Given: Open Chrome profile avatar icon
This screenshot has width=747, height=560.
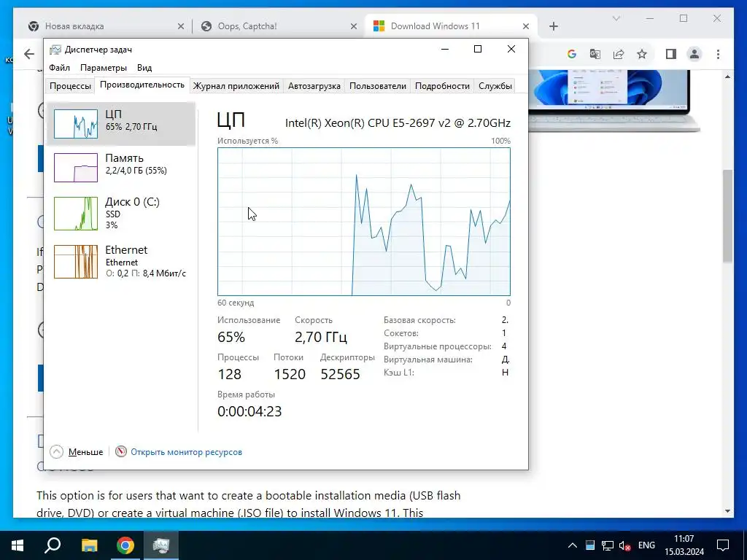Looking at the screenshot, I should pyautogui.click(x=694, y=54).
